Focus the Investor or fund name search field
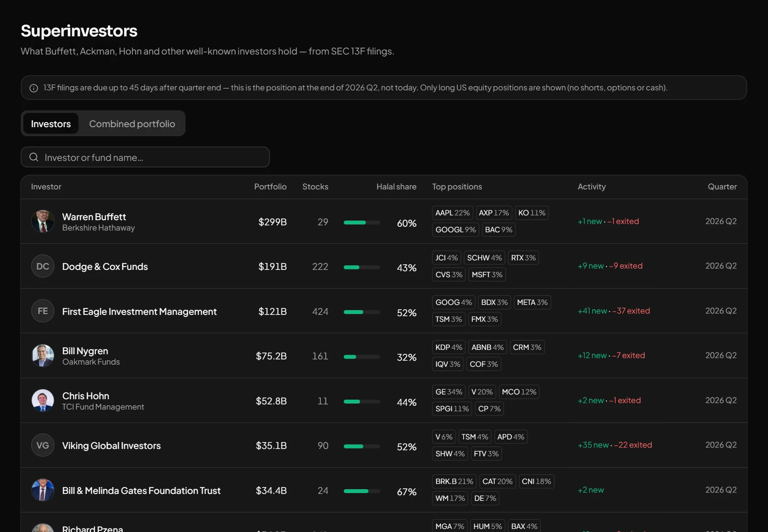Screen dimensions: 768x532 (145, 157)
